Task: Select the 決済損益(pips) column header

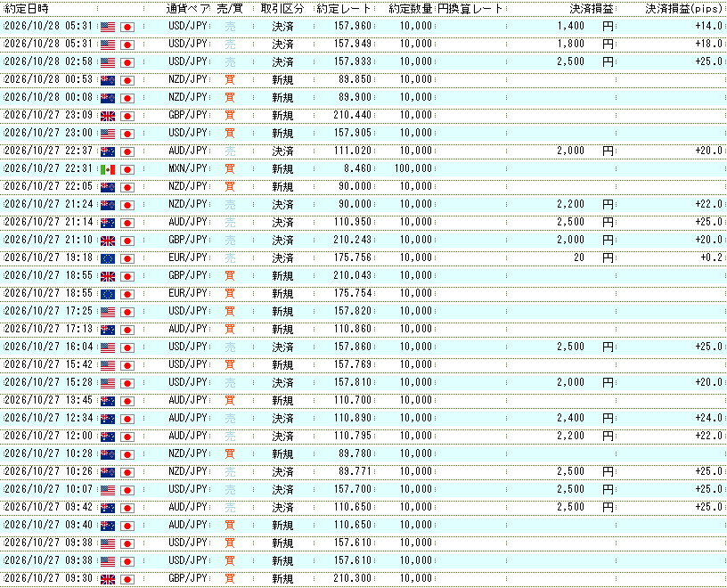Action: pos(684,9)
